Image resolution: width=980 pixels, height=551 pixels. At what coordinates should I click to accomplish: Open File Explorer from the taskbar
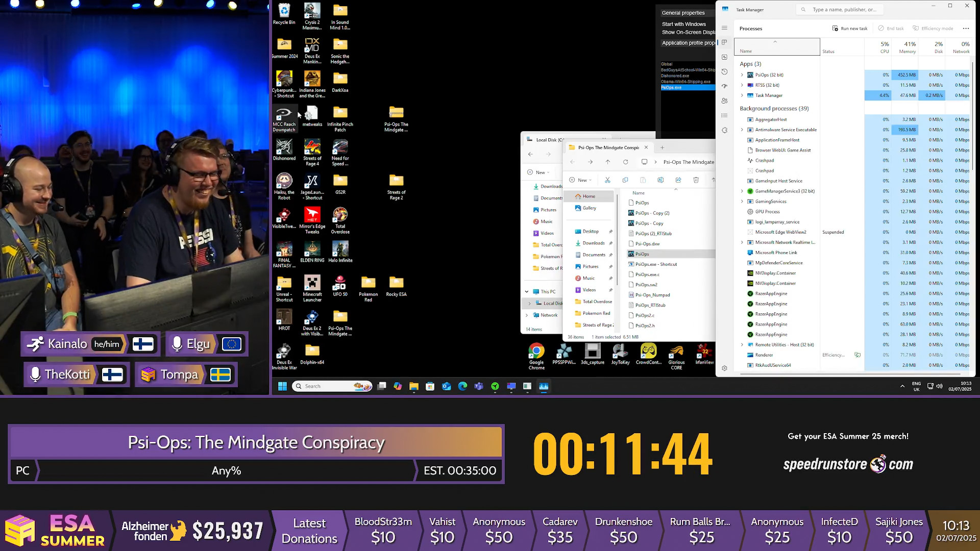414,386
